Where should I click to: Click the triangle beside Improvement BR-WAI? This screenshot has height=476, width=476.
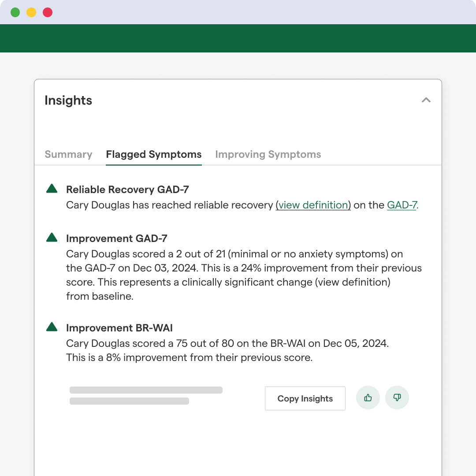(52, 327)
